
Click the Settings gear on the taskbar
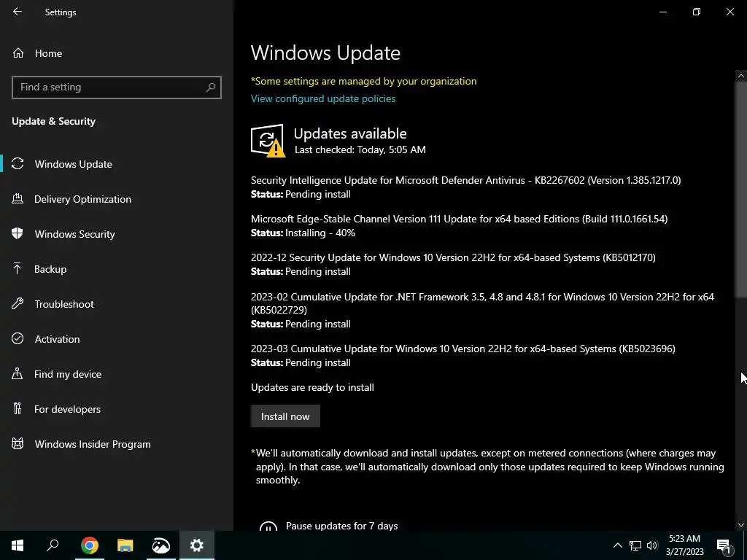pyautogui.click(x=197, y=545)
